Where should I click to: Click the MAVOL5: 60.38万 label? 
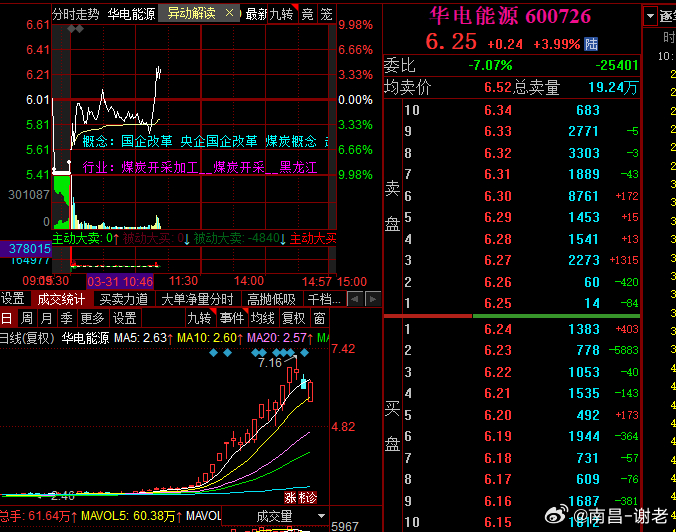(131, 516)
